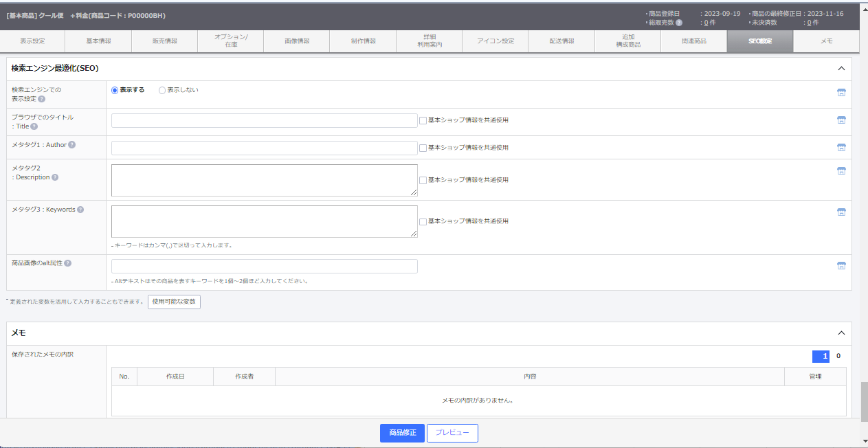Screen dimensions: 868x448
Task: Click 総販売数 value 0 link
Action: pyautogui.click(x=706, y=23)
